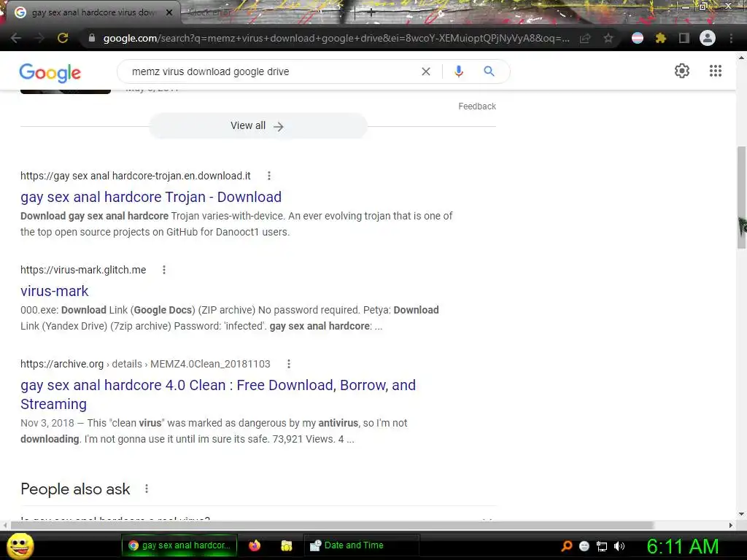Click the padlock site info icon

click(x=92, y=38)
